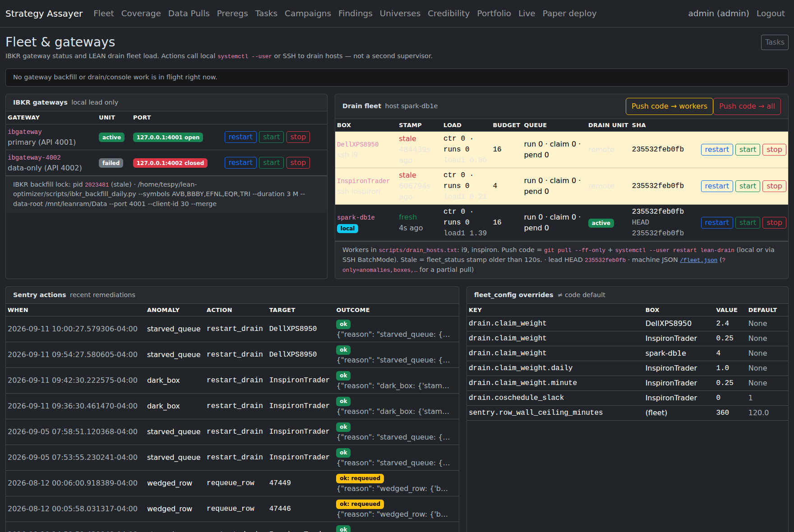
Task: Stop drain on InspironTrader box
Action: pos(774,186)
